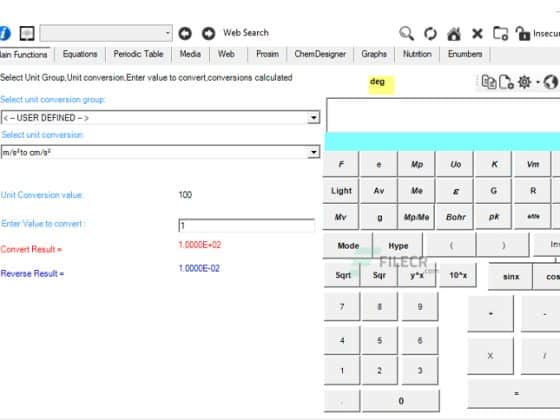Switch to the Graphs tab
The height and width of the screenshot is (420, 560).
tap(374, 54)
